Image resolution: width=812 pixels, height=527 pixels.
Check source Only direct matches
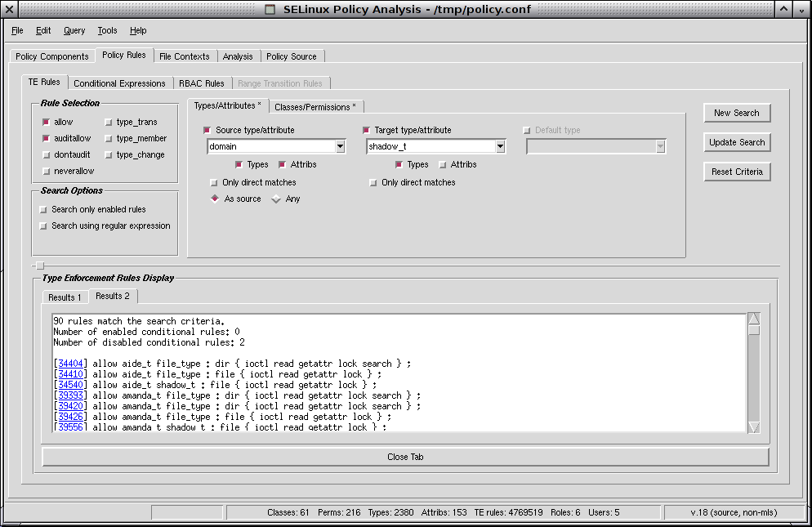(214, 182)
